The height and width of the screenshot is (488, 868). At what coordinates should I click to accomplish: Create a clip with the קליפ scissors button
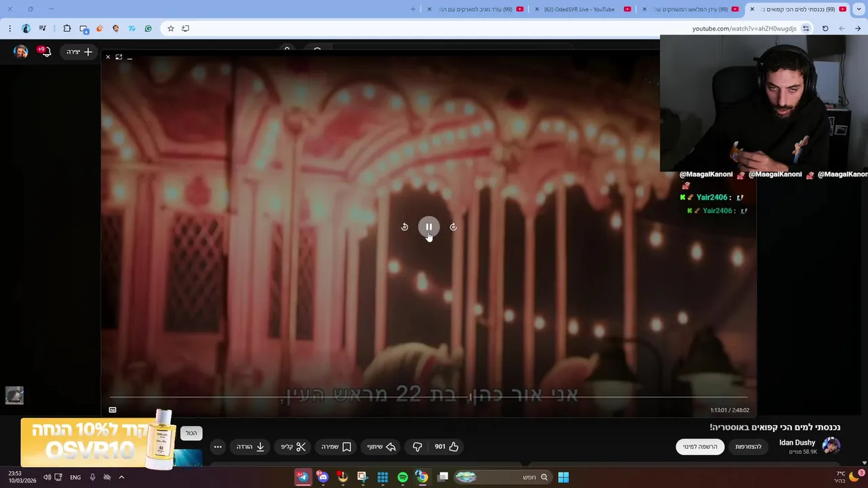(x=294, y=447)
